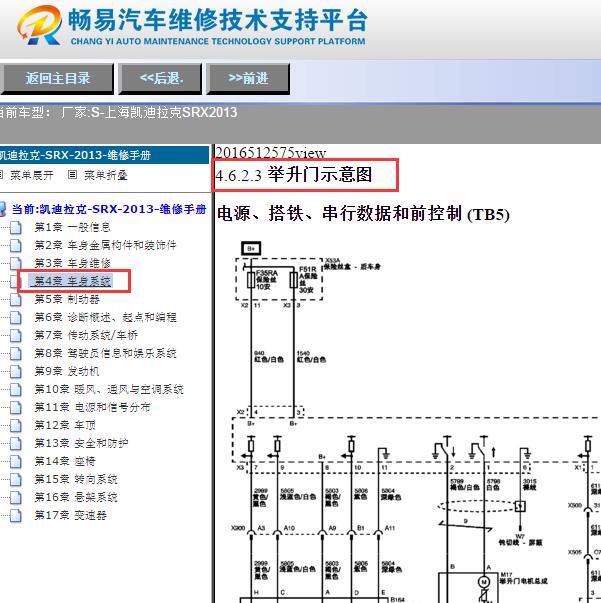Viewport: 601px width, 603px height.
Task: Click page icon beside 第3章 车身维修
Action: tap(15, 263)
